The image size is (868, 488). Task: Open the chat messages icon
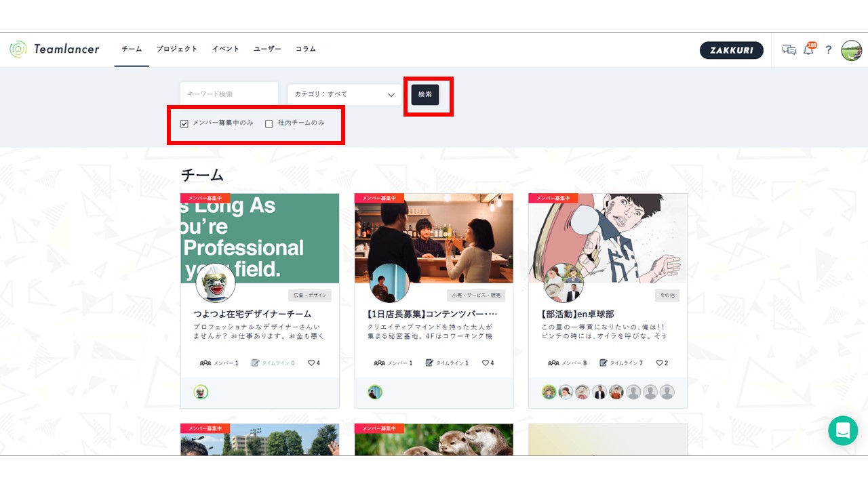tap(789, 49)
